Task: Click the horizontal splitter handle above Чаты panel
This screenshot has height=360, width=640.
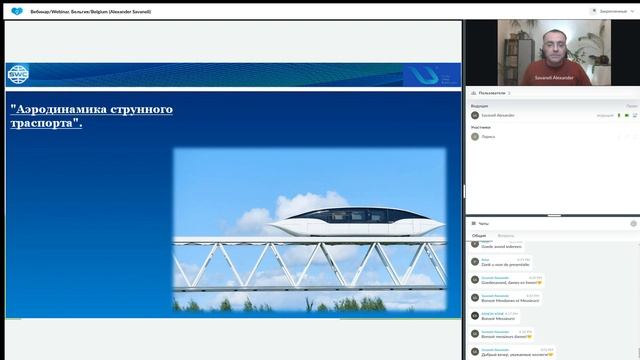Action: (554, 215)
